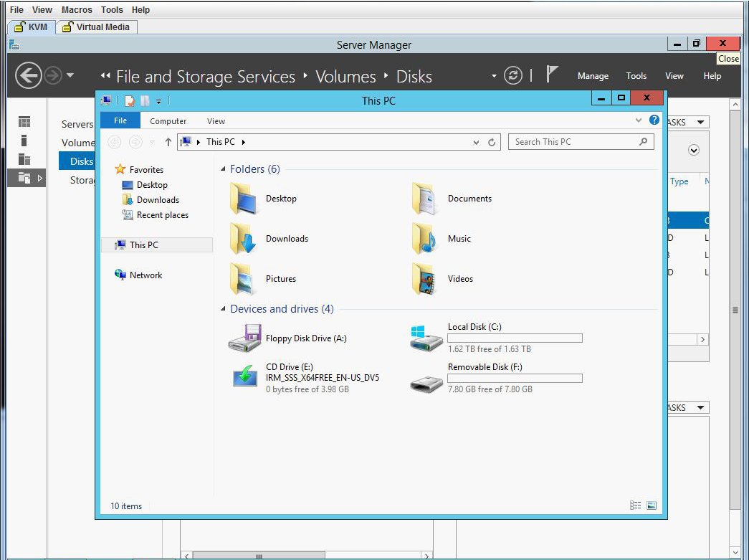Click the Server Manager refresh icon
The image size is (749, 560).
[513, 76]
